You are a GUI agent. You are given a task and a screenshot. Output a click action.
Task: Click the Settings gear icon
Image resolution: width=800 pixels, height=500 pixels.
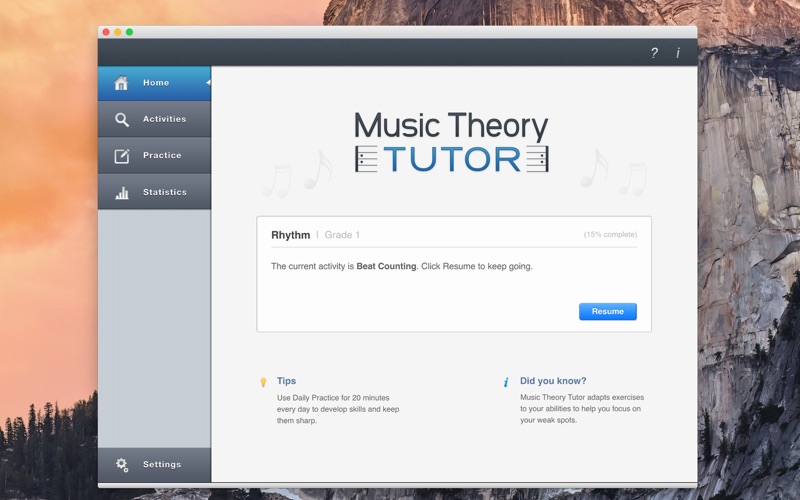121,464
